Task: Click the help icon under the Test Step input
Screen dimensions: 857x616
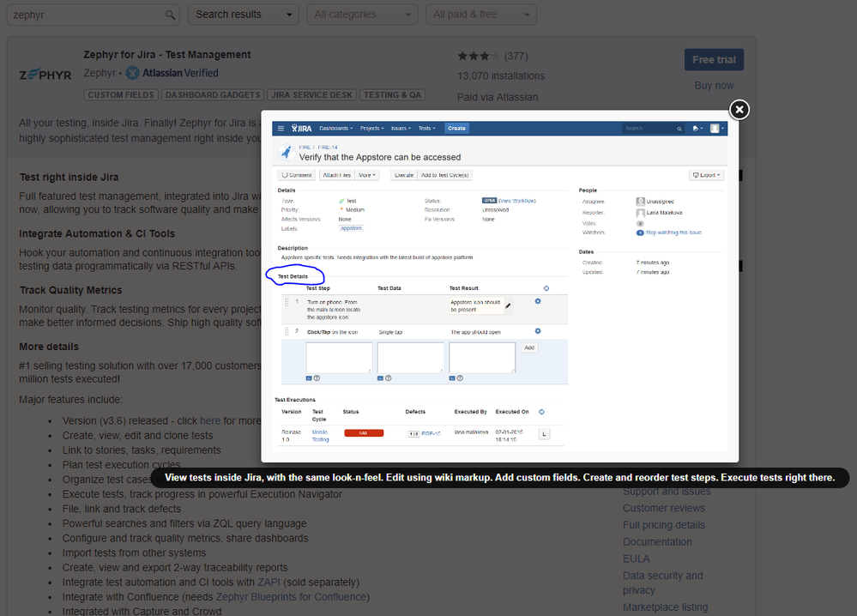Action: tap(317, 378)
